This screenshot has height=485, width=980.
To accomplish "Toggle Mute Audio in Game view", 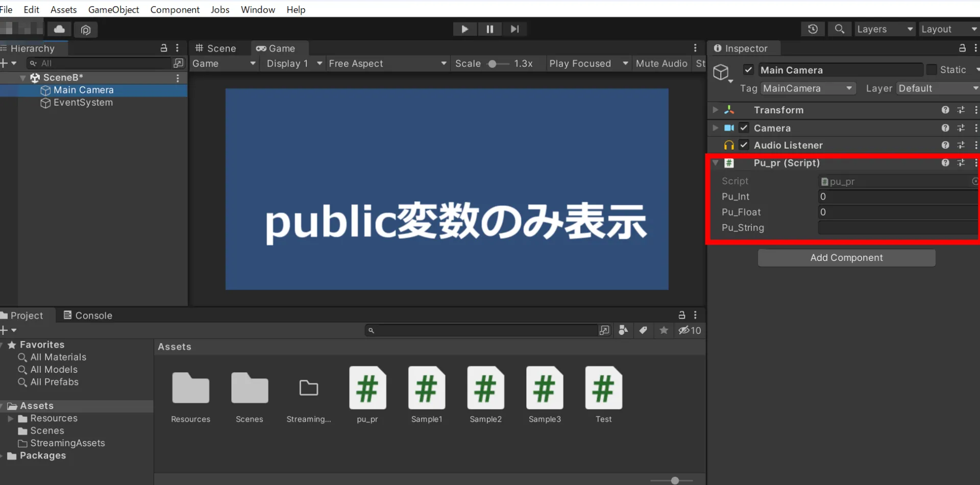I will (661, 63).
